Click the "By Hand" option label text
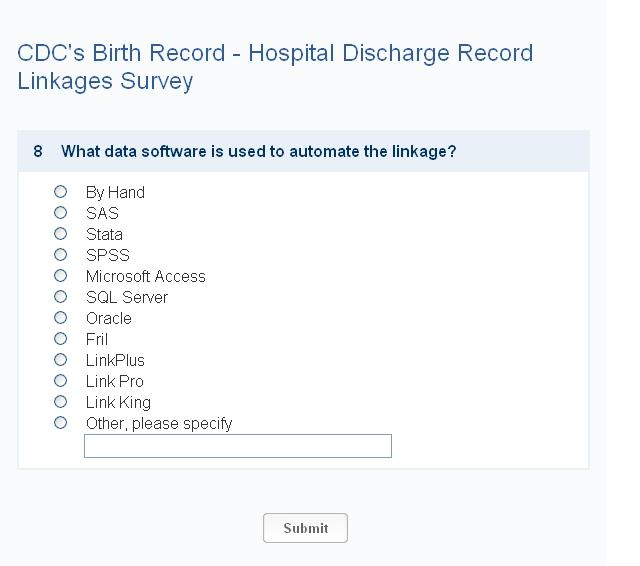640x566 pixels. [x=115, y=192]
